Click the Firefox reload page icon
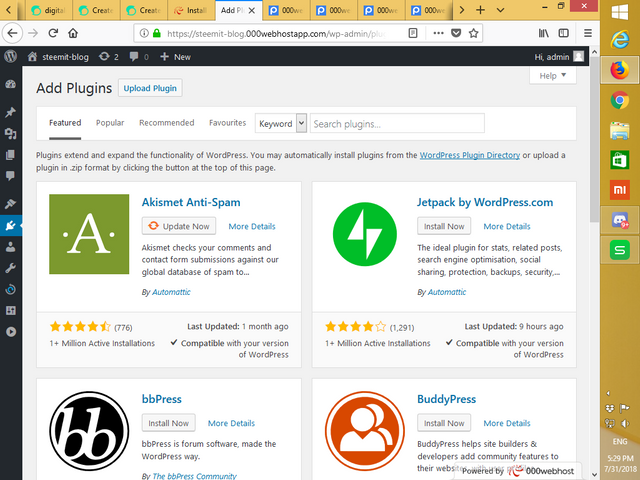 (56, 33)
